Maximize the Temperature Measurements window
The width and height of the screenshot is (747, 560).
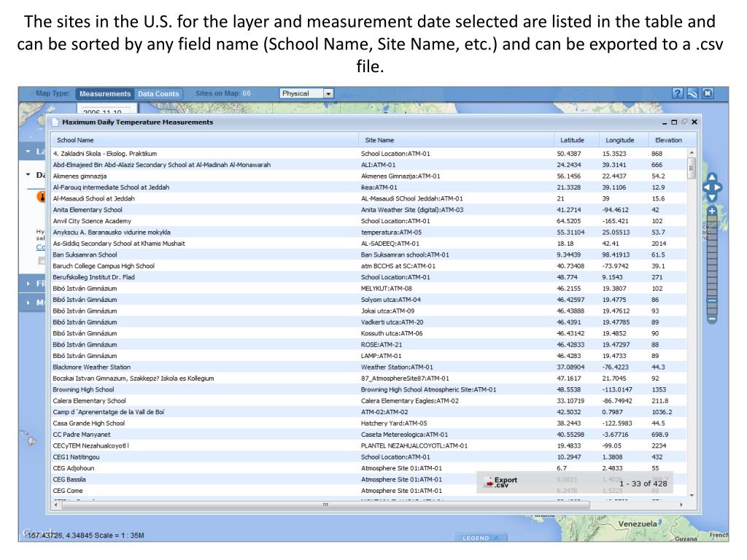[674, 122]
